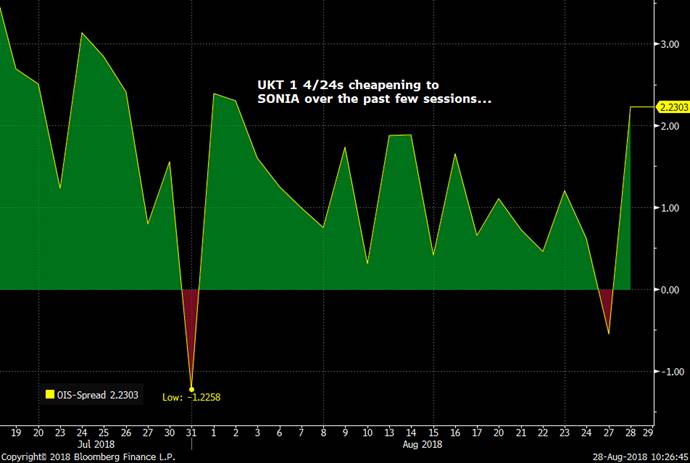This screenshot has width=690, height=463.
Task: Click date 13 on the x-axis
Action: [x=389, y=432]
